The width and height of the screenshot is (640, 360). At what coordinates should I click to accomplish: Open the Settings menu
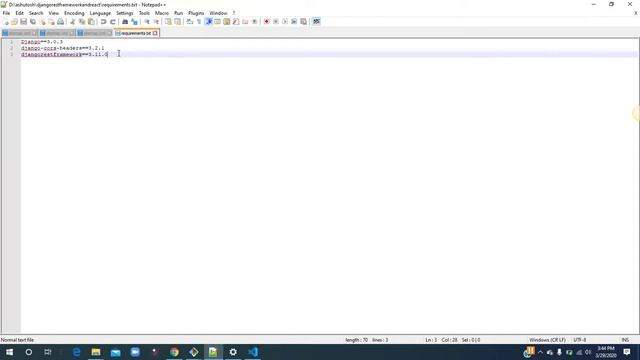pos(124,13)
